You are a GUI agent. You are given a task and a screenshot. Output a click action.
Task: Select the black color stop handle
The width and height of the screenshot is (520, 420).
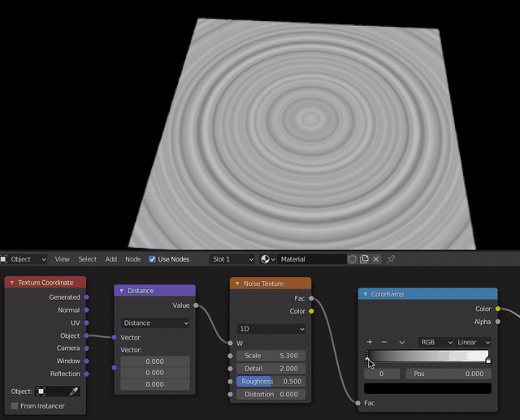366,361
